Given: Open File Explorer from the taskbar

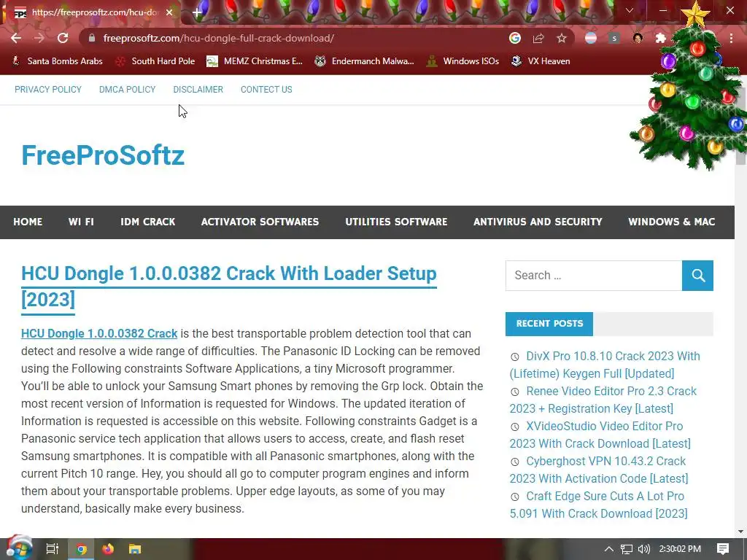Looking at the screenshot, I should click(x=135, y=549).
